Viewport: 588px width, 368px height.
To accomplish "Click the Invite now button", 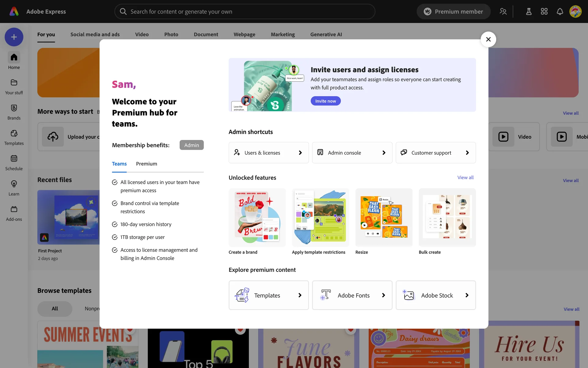I will click(x=326, y=101).
